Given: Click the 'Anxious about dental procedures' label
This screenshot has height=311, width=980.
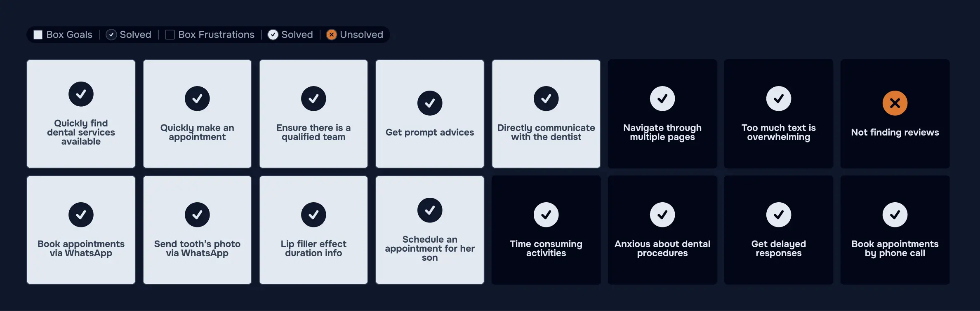Looking at the screenshot, I should point(662,248).
